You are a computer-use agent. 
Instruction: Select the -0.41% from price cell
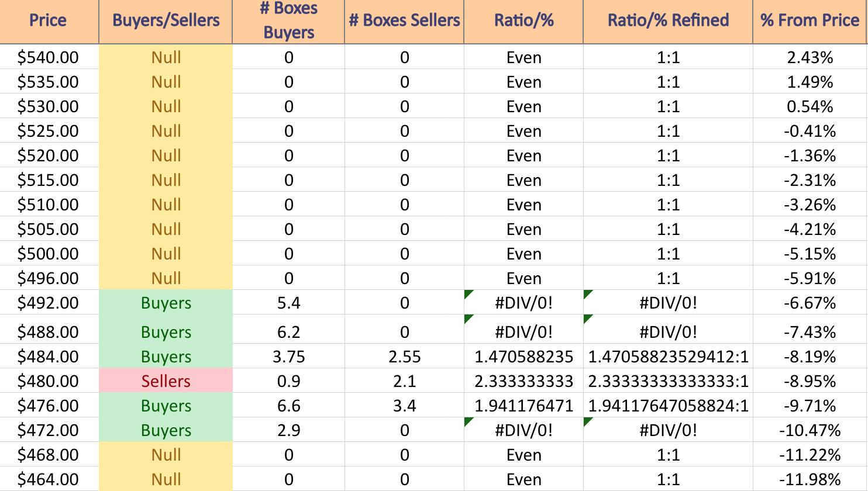pos(810,130)
